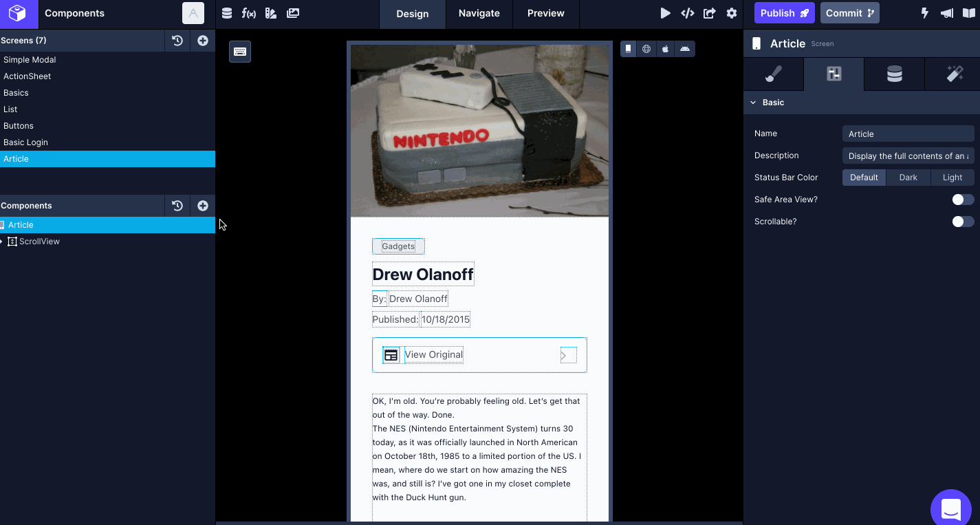Switch to the Design tab
The image size is (980, 525).
[413, 14]
